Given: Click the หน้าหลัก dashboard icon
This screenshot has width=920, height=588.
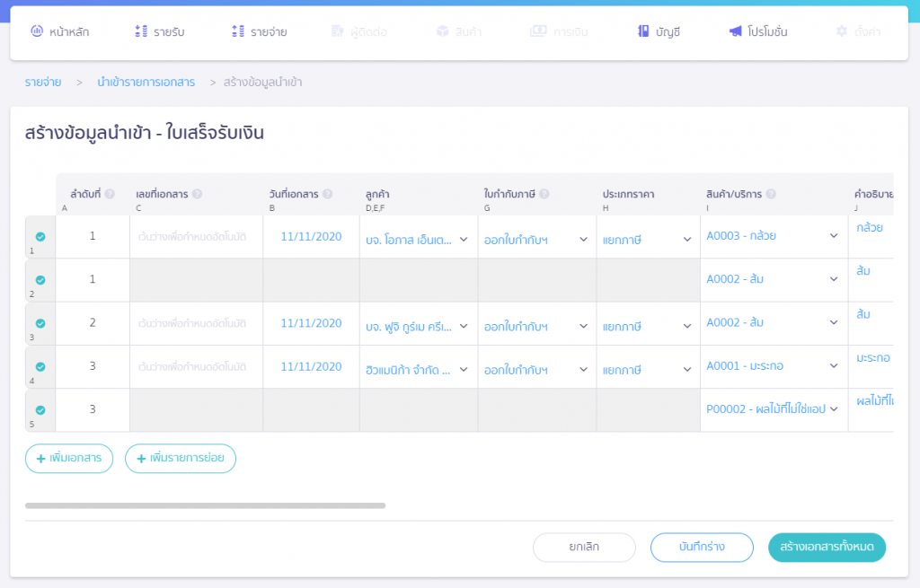Looking at the screenshot, I should tap(37, 31).
